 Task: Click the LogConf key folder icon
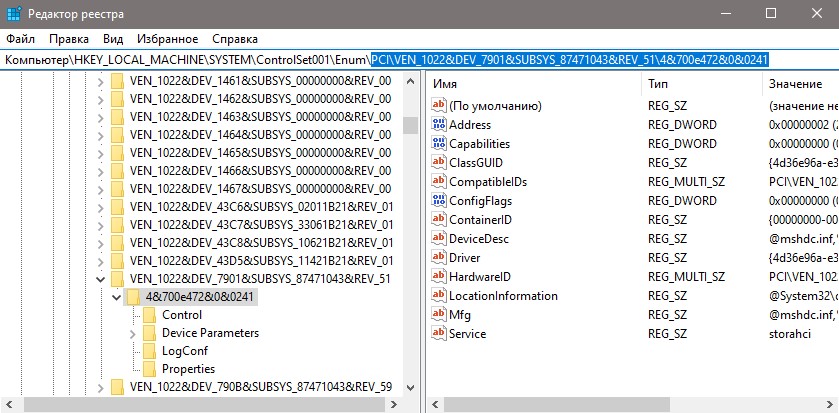(150, 351)
